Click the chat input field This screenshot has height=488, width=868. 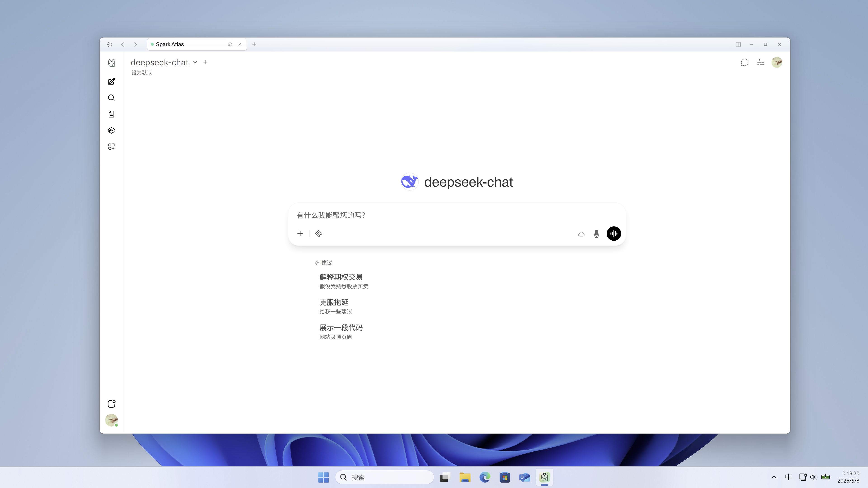(x=457, y=215)
